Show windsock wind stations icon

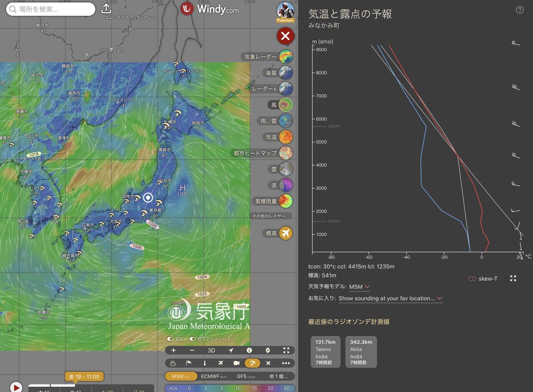189,363
